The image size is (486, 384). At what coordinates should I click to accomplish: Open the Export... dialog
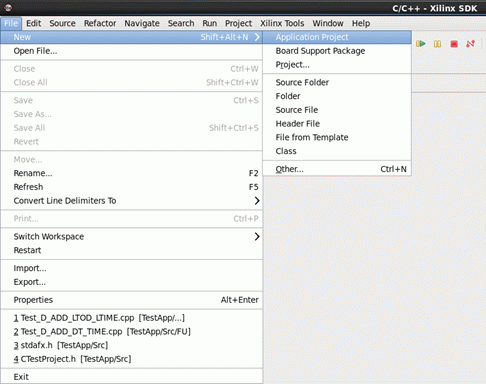click(132, 282)
